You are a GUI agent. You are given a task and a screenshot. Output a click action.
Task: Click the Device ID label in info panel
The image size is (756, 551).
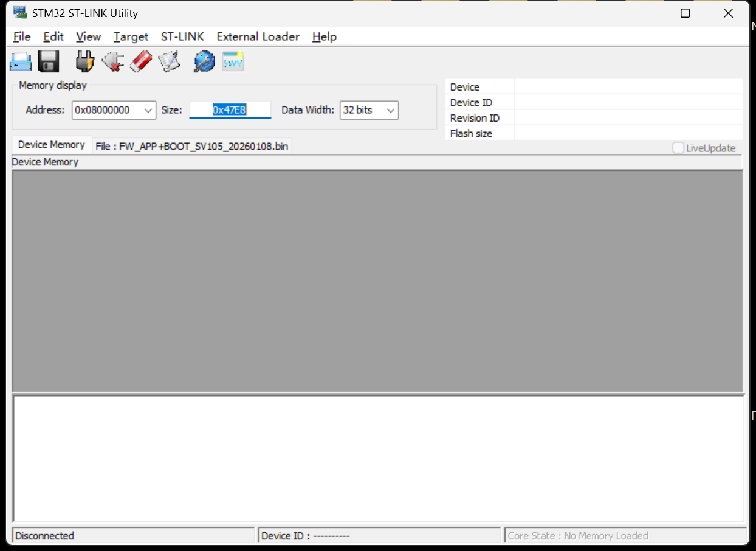coord(471,103)
